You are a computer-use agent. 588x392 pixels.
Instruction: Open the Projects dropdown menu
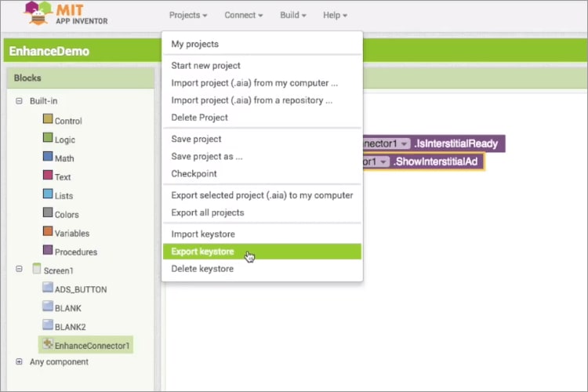pyautogui.click(x=188, y=16)
